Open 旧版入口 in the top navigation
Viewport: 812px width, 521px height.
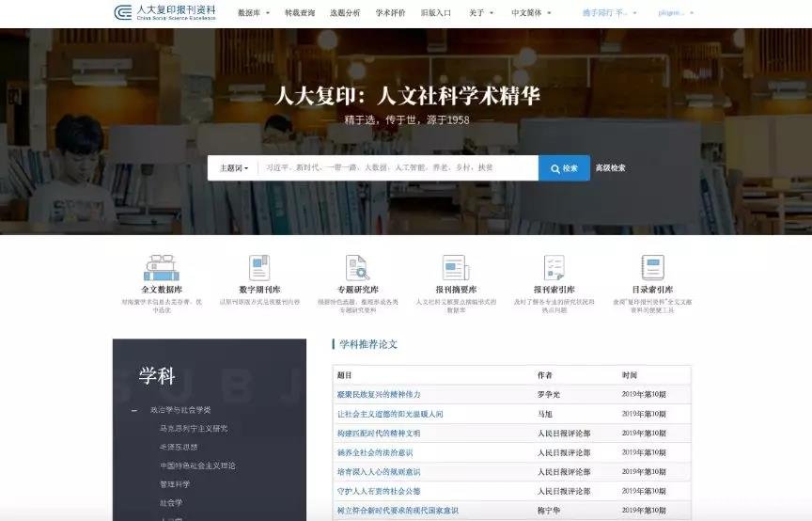(436, 13)
